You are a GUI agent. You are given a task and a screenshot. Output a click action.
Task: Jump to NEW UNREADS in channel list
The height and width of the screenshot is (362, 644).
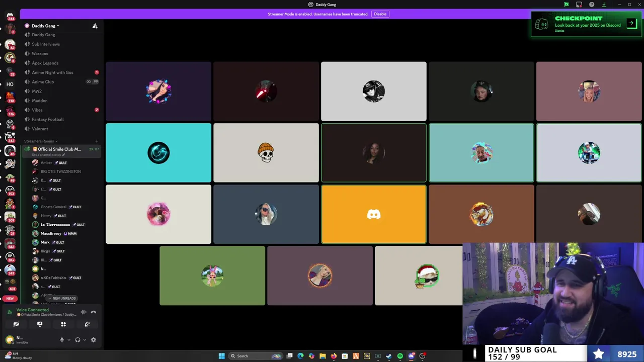tap(61, 298)
